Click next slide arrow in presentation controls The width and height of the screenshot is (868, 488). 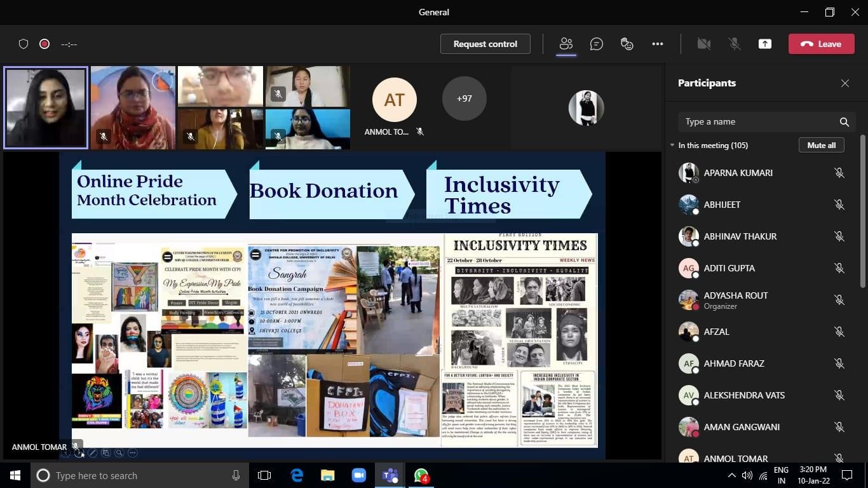click(78, 453)
